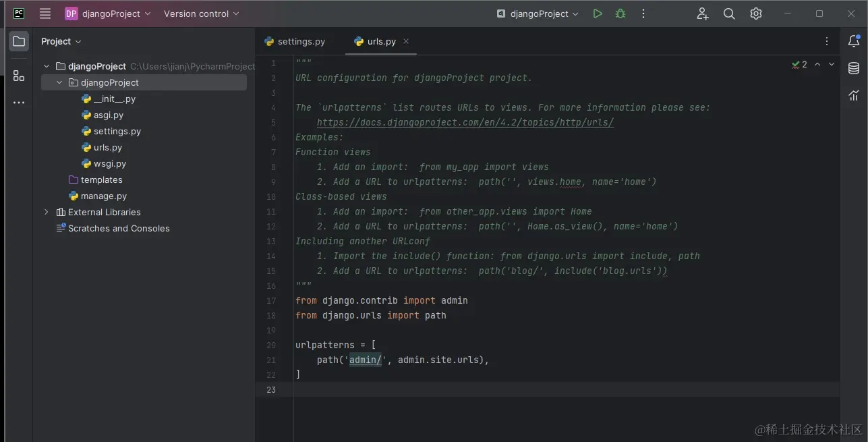The height and width of the screenshot is (442, 868).
Task: Show more tool windows ellipsis
Action: coord(19,103)
